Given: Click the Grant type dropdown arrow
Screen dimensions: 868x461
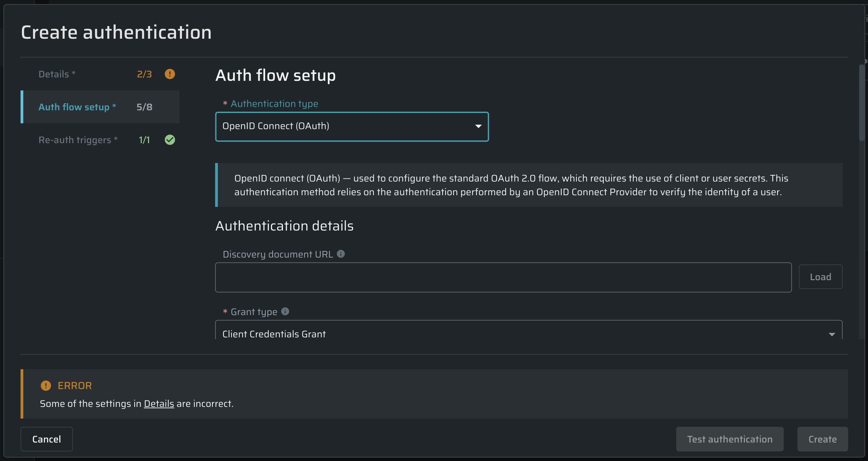Looking at the screenshot, I should (832, 334).
